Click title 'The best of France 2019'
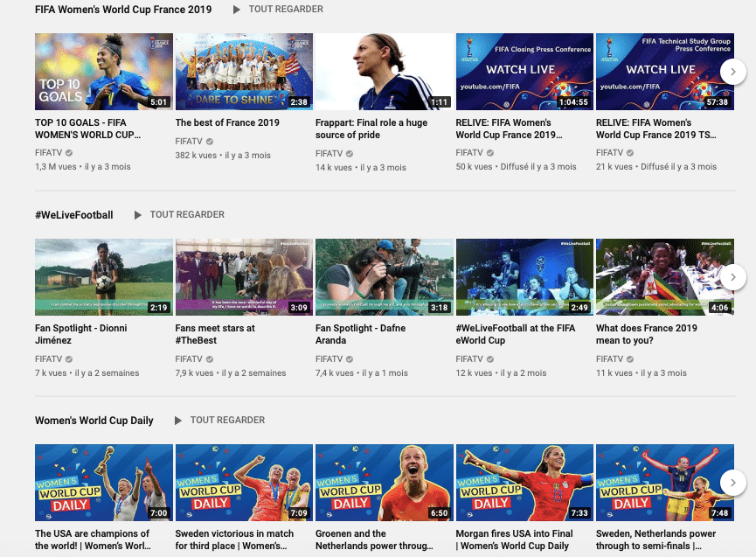 click(227, 122)
